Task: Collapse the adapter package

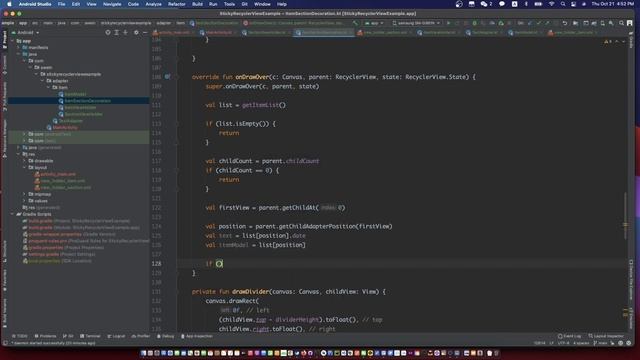Action: pos(42,81)
